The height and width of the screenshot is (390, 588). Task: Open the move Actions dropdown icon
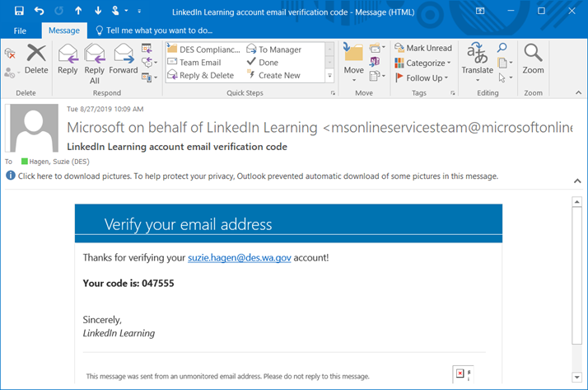coord(377,76)
